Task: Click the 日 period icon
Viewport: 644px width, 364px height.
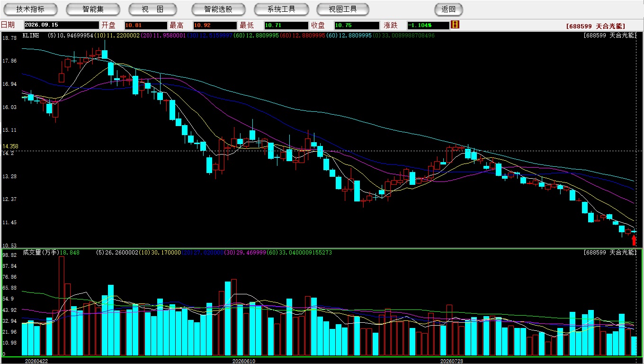Action: 455,25
